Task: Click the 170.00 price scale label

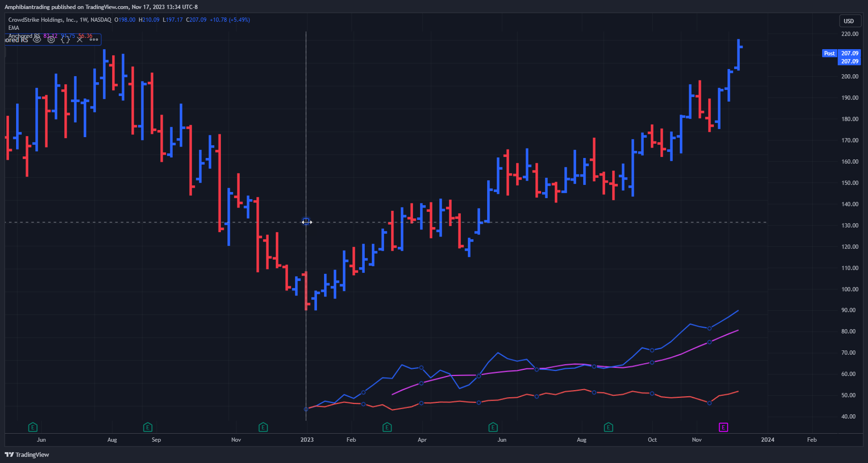Action: click(850, 140)
